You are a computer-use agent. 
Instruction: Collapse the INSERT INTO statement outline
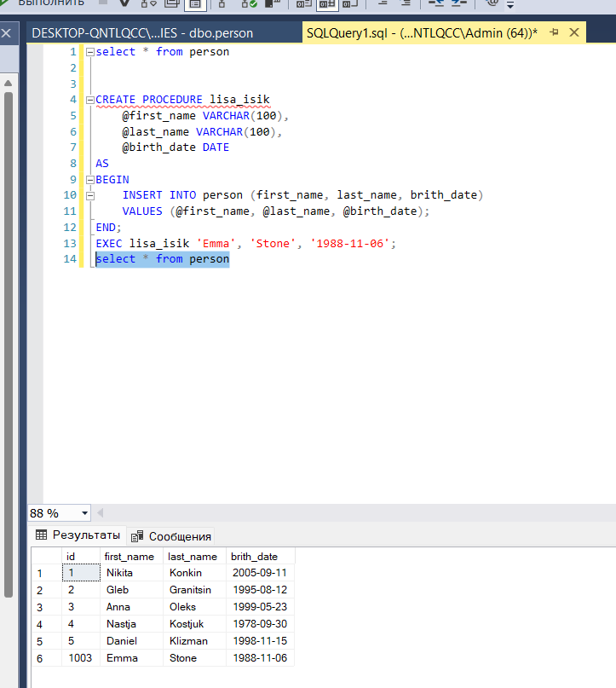(90, 196)
